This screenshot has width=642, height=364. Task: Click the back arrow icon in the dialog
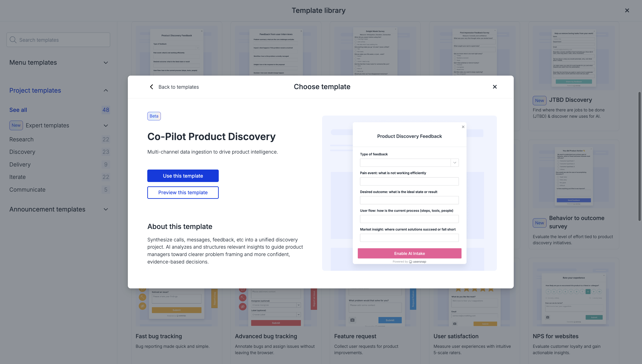click(151, 87)
